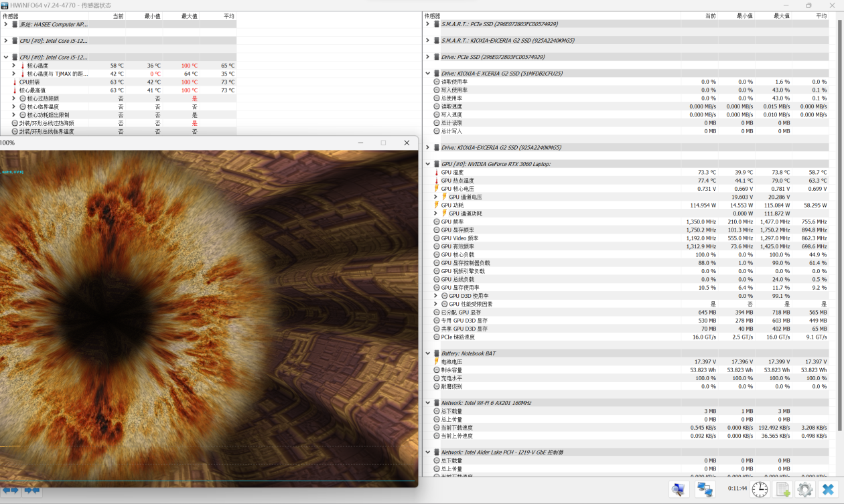Click the collapse columns arrows button

[31, 491]
